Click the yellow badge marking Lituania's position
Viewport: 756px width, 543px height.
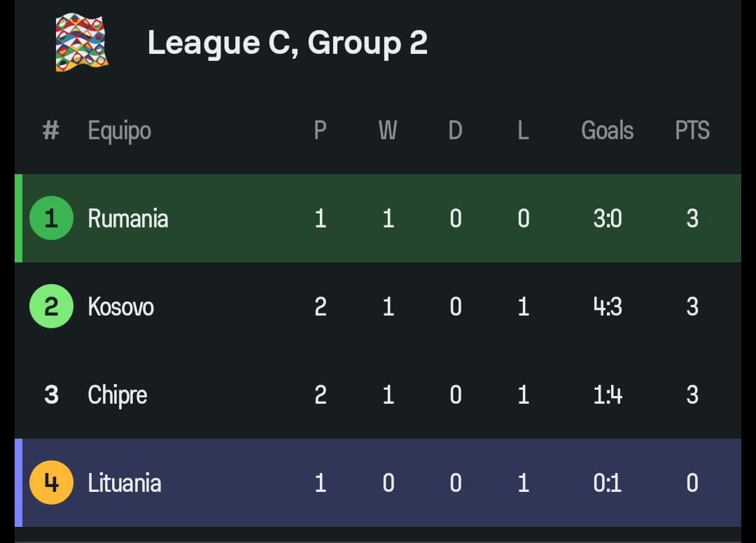pos(51,482)
